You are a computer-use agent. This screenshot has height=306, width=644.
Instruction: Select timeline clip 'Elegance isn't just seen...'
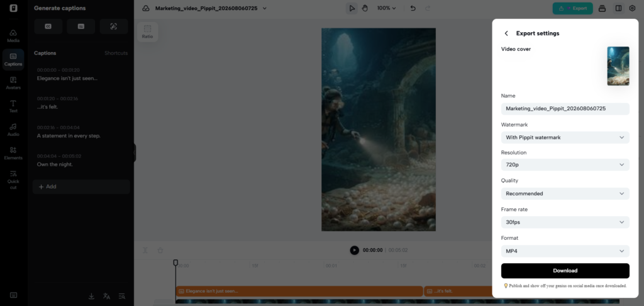pos(299,291)
